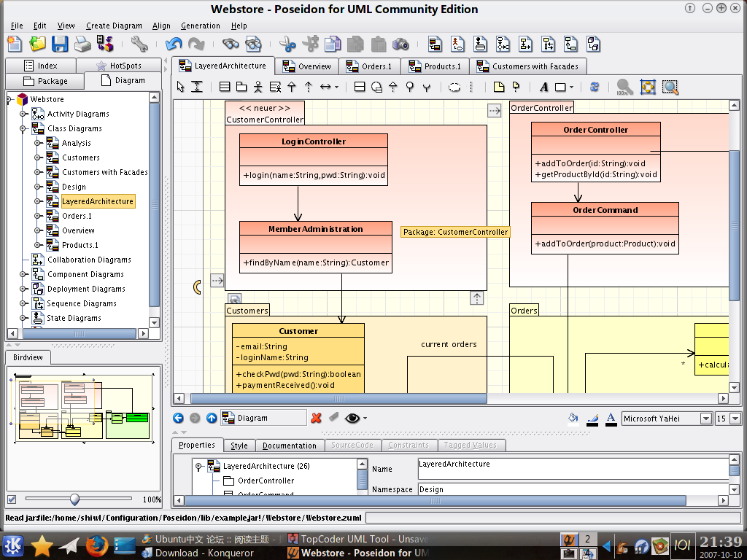Screen dimensions: 747x560
Task: Open a project with the folder icon
Action: click(x=37, y=44)
